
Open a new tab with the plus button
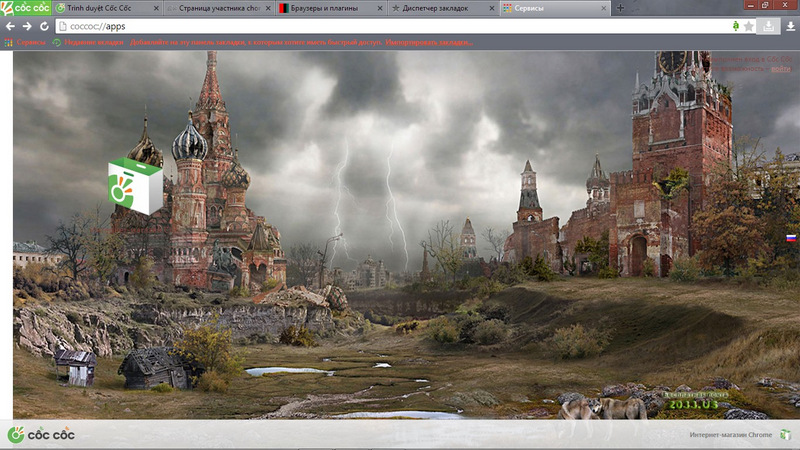tap(620, 8)
